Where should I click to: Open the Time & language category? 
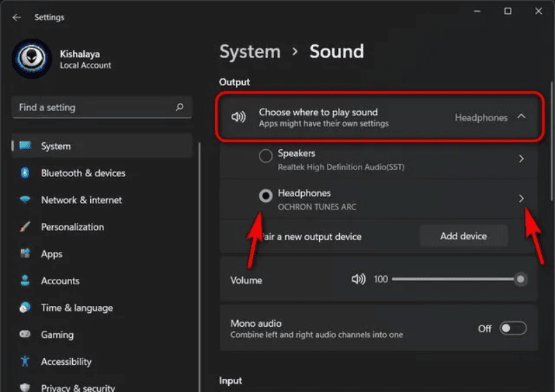pos(76,308)
